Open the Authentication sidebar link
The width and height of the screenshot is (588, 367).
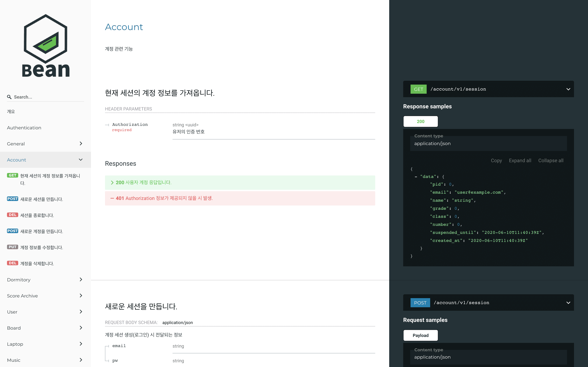[x=24, y=128]
